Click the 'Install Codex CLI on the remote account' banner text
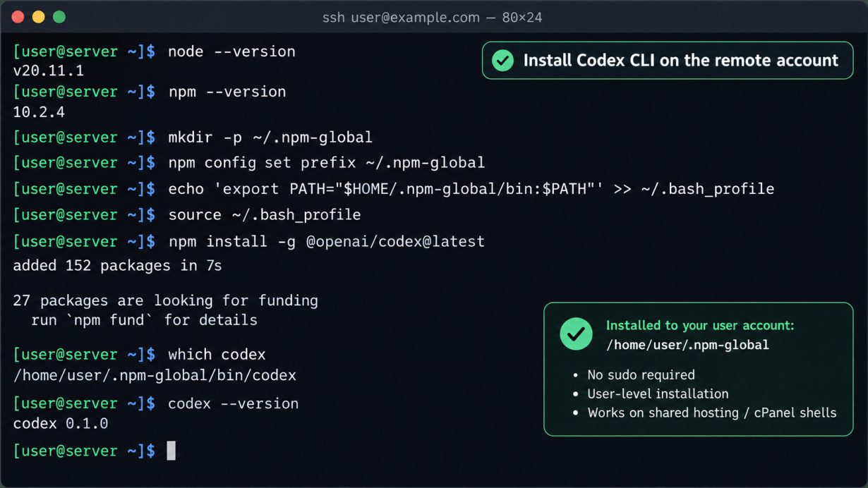Viewport: 868px width, 488px height. (680, 61)
